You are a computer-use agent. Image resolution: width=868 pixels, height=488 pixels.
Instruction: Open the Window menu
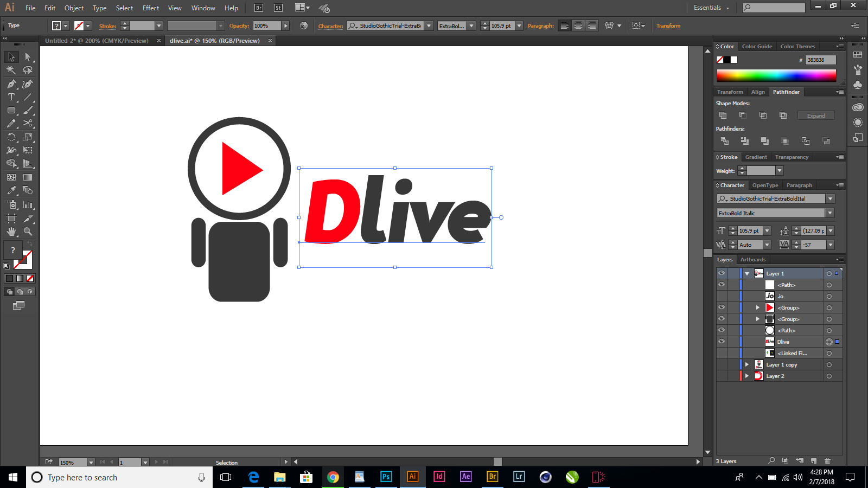point(203,8)
